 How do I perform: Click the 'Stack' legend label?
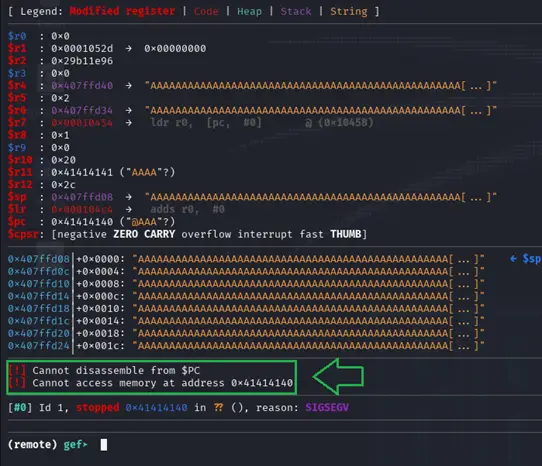pyautogui.click(x=296, y=11)
